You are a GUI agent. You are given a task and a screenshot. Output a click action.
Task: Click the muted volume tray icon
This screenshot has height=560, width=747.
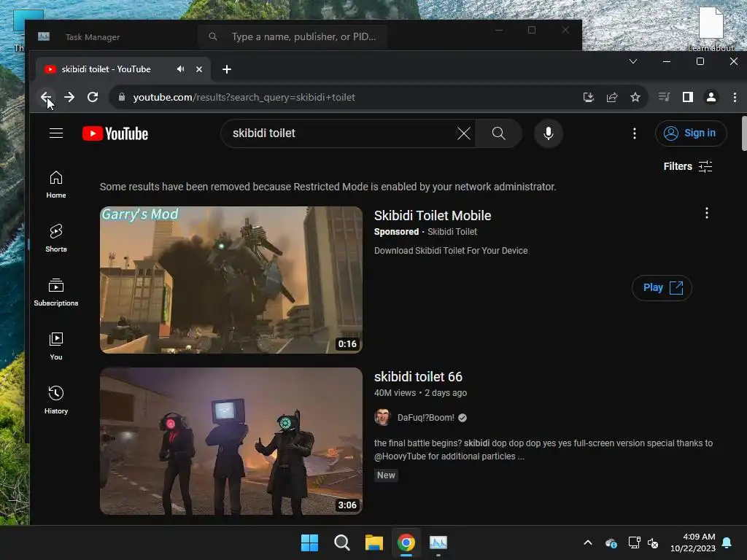click(653, 542)
